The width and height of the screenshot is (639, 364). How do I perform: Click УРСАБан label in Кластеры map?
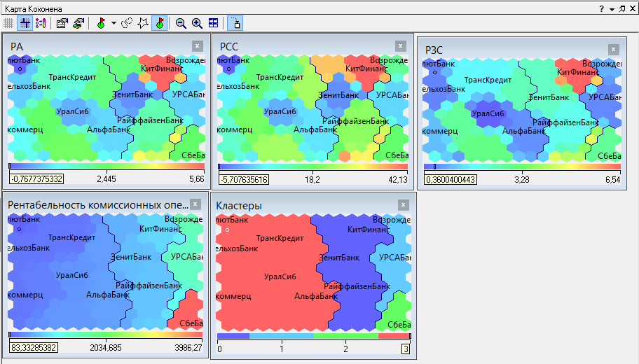click(x=395, y=258)
